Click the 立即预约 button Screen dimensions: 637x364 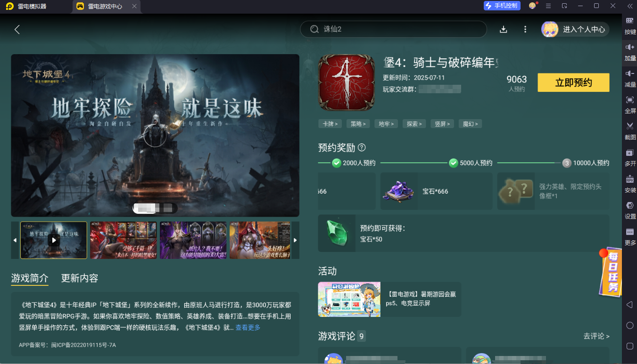(x=573, y=83)
